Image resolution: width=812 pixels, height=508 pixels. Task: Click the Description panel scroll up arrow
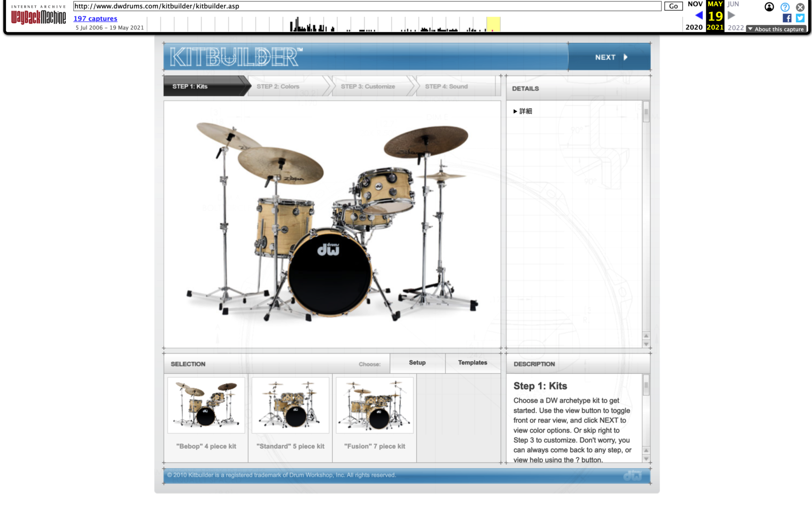click(x=646, y=450)
